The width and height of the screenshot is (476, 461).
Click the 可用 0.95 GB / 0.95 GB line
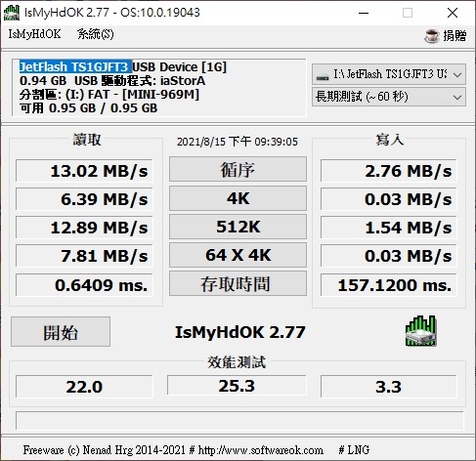click(88, 108)
